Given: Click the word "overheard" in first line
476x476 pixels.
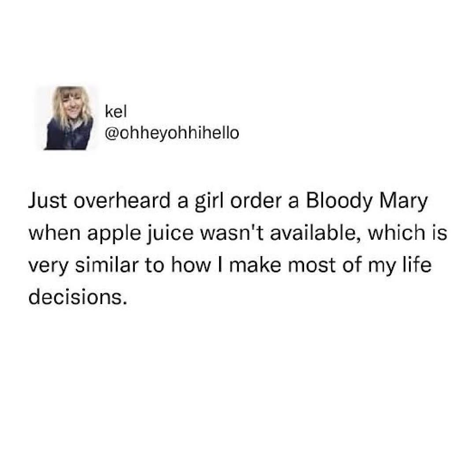Looking at the screenshot, I should tap(123, 201).
